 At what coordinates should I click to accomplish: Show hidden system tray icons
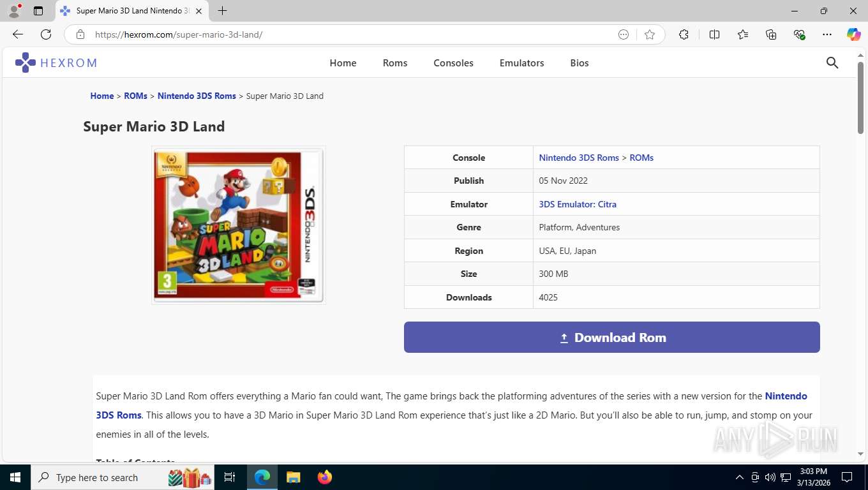(740, 477)
